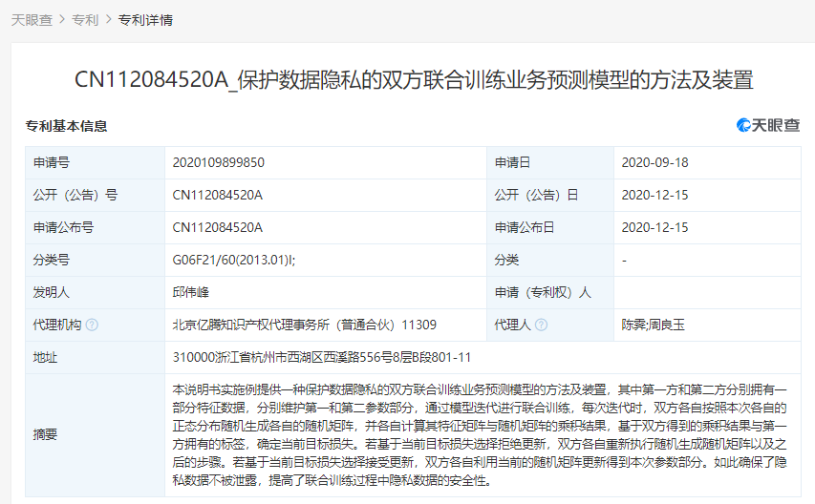Click classification code G06F21/60(2013.01)I

pos(233,260)
